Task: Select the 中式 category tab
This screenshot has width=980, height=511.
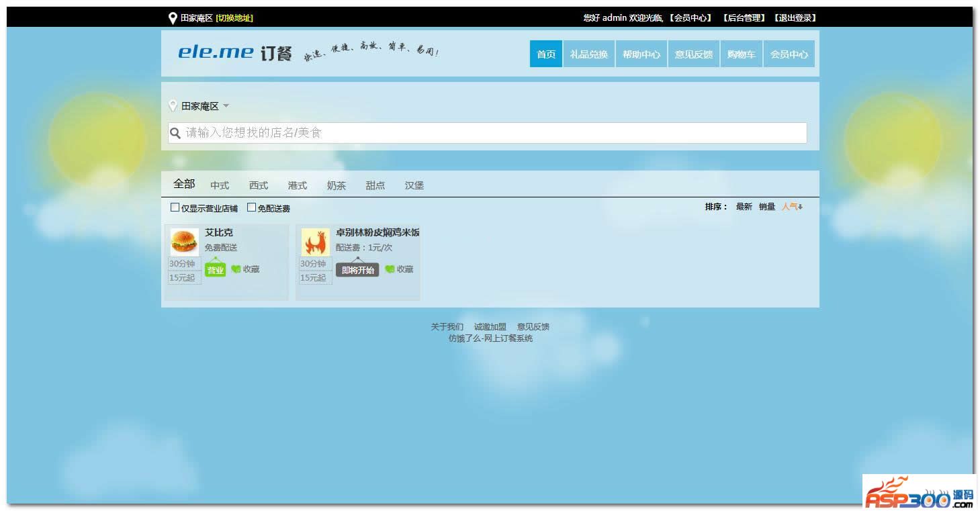Action: click(220, 185)
